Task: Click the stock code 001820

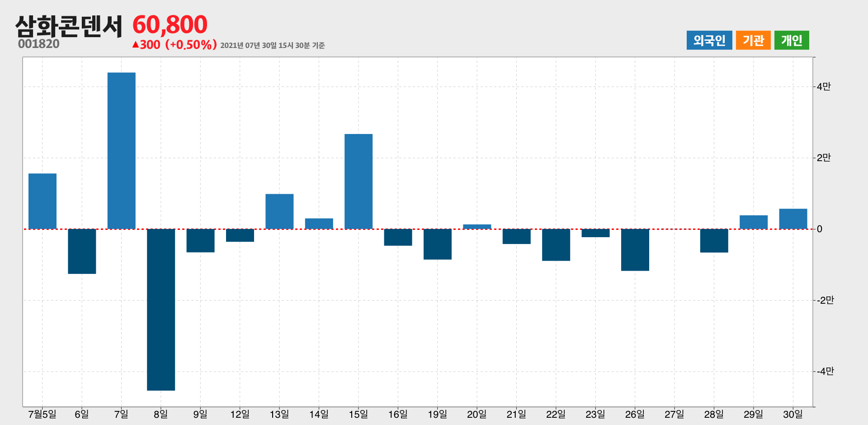Action: (x=39, y=44)
